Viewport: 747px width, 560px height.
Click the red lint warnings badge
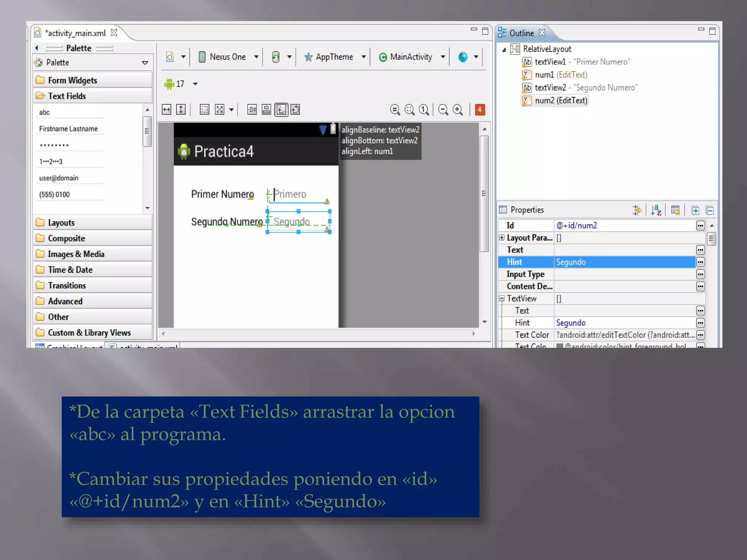pos(480,109)
